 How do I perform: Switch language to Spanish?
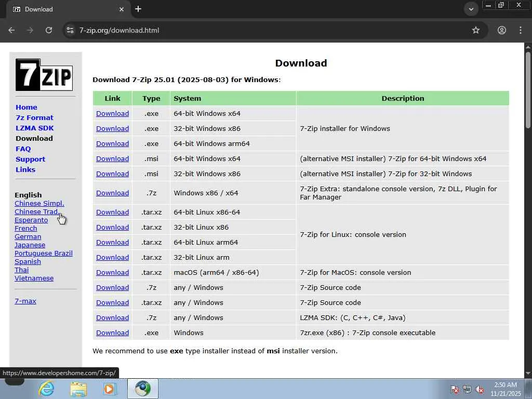(28, 262)
